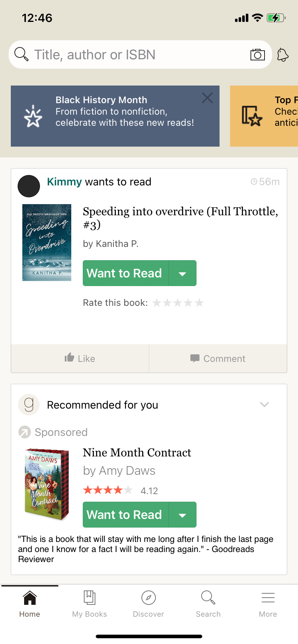Open shelf dropdown for Speeding into Overdrive
This screenshot has width=298, height=644.
coord(182,273)
